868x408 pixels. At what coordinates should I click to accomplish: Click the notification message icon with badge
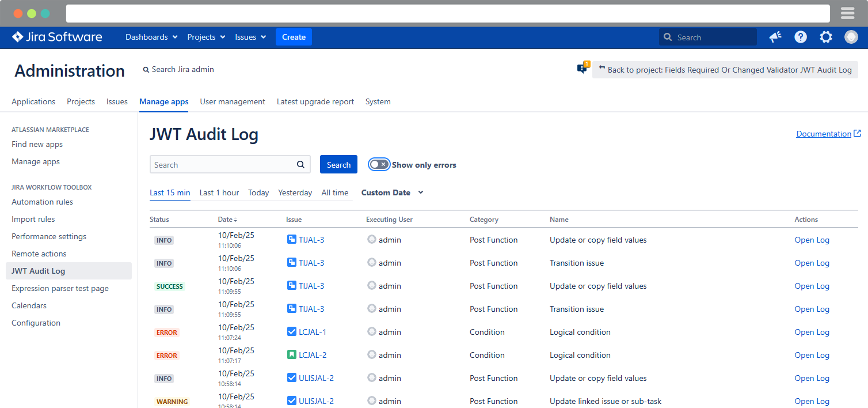[583, 69]
